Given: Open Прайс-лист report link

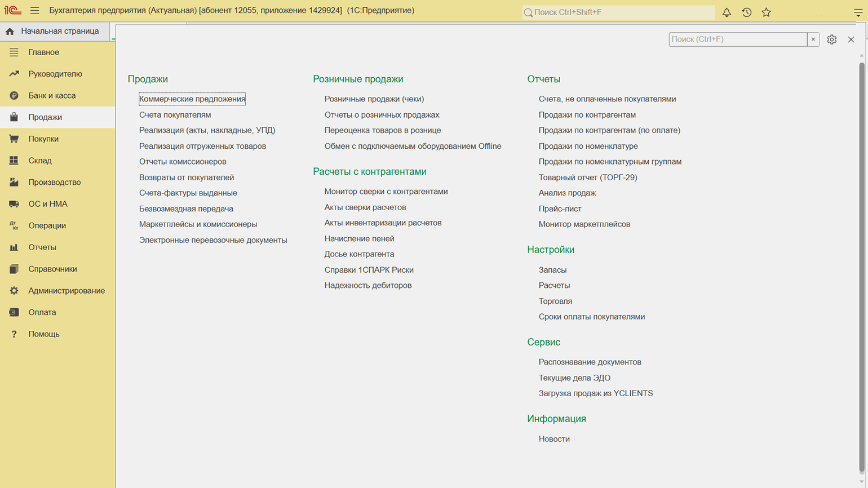Looking at the screenshot, I should pos(560,208).
